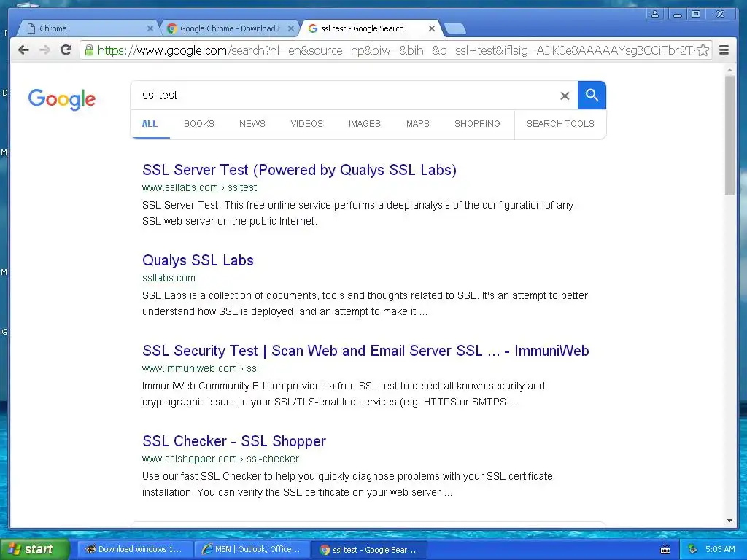Open the 'Qualys SSL Labs' result
Viewport: 747px width, 560px height.
198,260
